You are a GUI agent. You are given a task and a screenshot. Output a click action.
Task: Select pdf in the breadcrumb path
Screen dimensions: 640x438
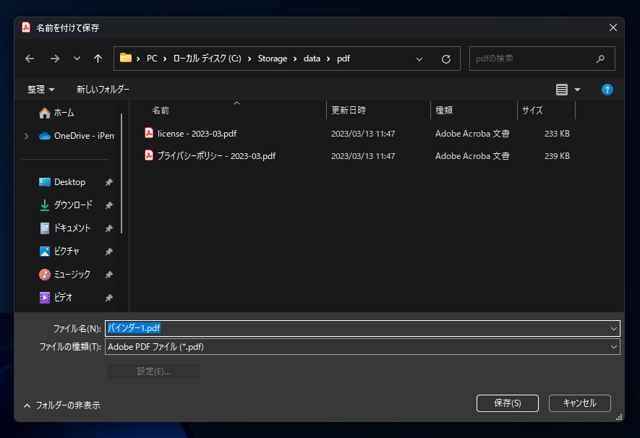pos(343,59)
